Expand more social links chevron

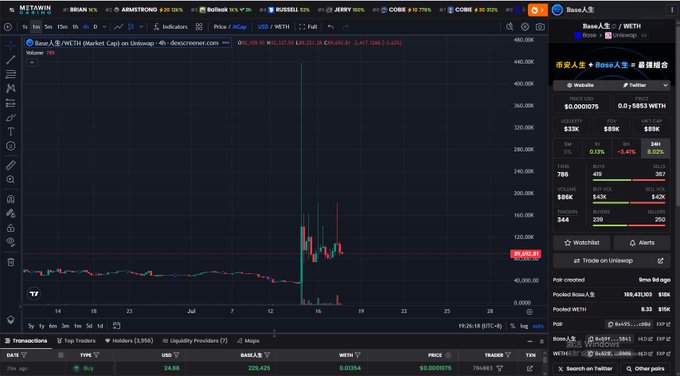tap(665, 85)
